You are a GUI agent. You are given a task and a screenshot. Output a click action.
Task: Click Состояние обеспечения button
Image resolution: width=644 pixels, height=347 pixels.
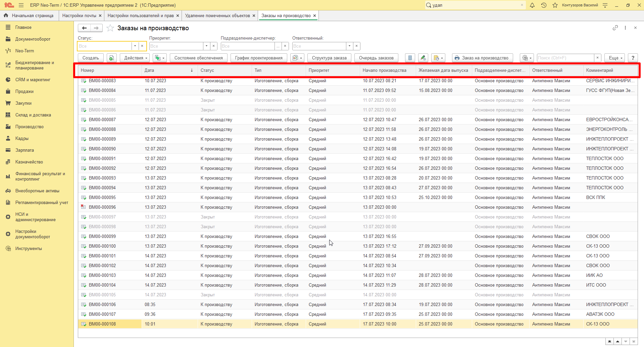(199, 58)
